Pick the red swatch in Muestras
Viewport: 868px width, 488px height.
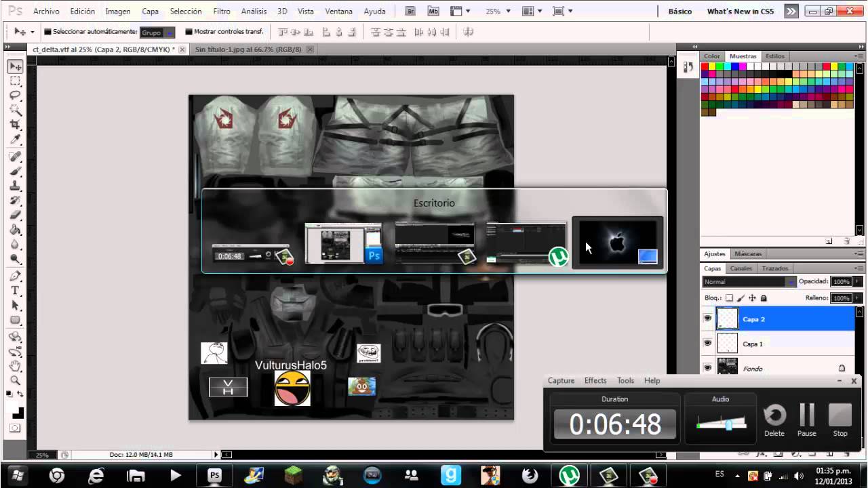[705, 66]
